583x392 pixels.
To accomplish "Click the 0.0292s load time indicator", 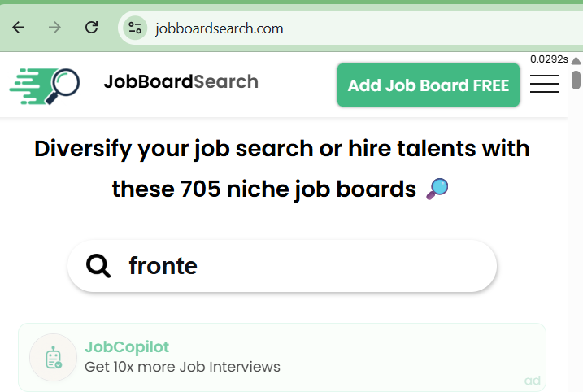I will point(548,59).
